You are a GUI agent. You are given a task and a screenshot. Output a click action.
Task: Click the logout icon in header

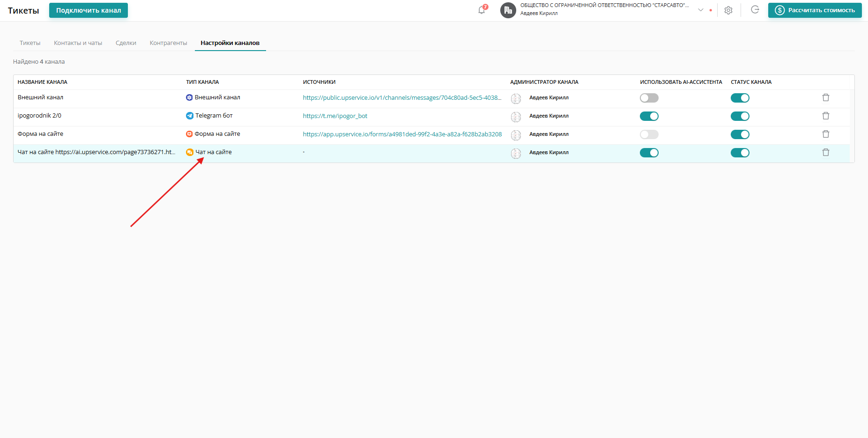point(755,10)
